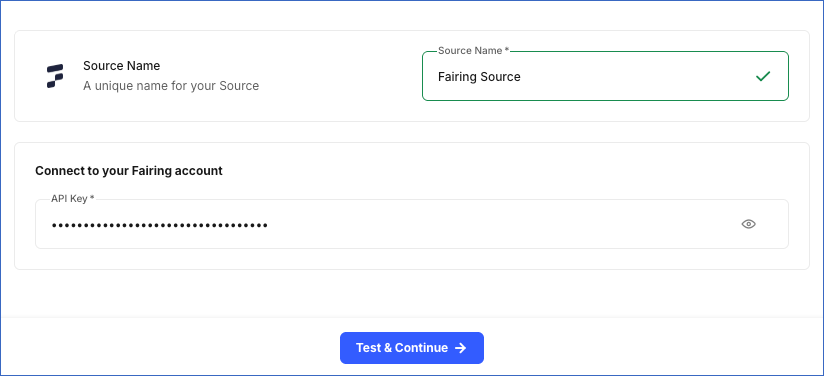The width and height of the screenshot is (824, 376).
Task: Show the API Key with eye icon
Action: 748,224
